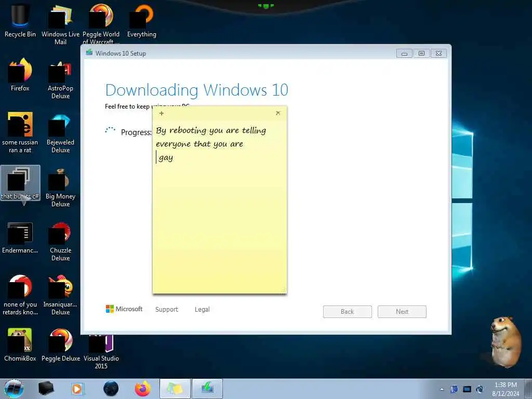Click the round icon beside the tray monitor
The image size is (532, 399).
tap(480, 389)
